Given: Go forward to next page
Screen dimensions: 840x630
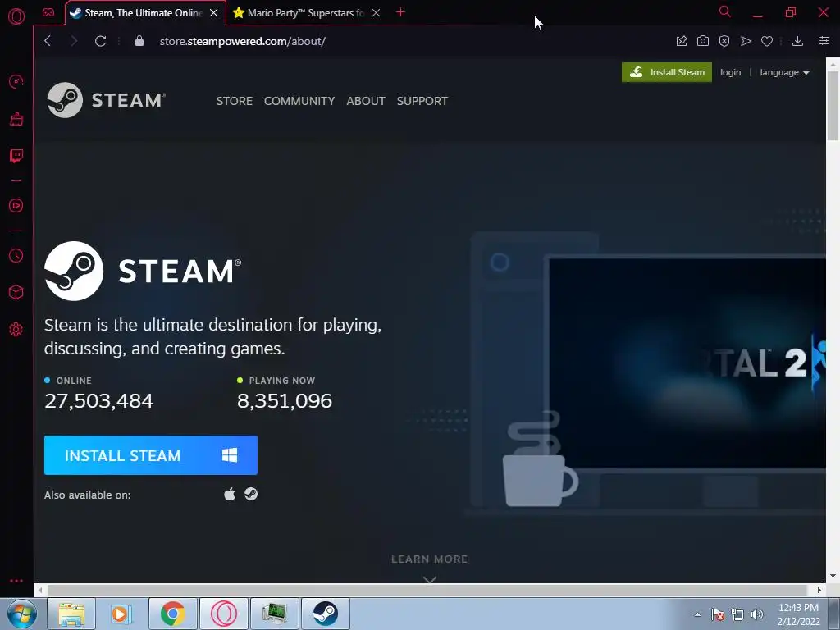Looking at the screenshot, I should (74, 41).
